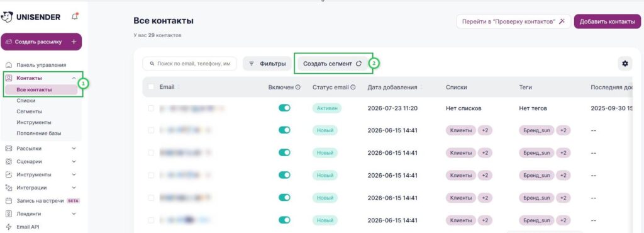
Task: Sort by Дата добавления column arrows
Action: 421,87
